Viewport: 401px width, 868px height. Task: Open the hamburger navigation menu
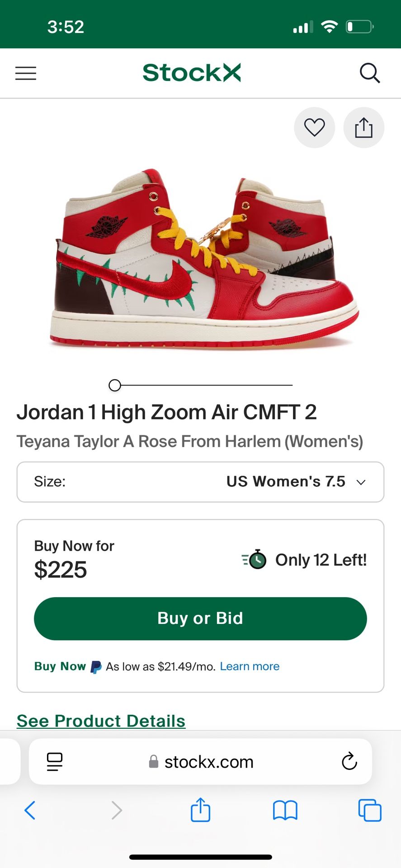tap(26, 73)
